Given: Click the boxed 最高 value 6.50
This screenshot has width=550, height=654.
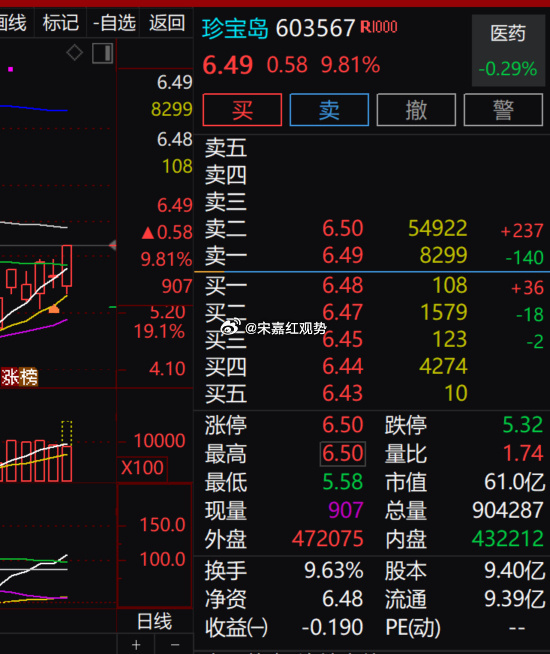Looking at the screenshot, I should pos(343,453).
